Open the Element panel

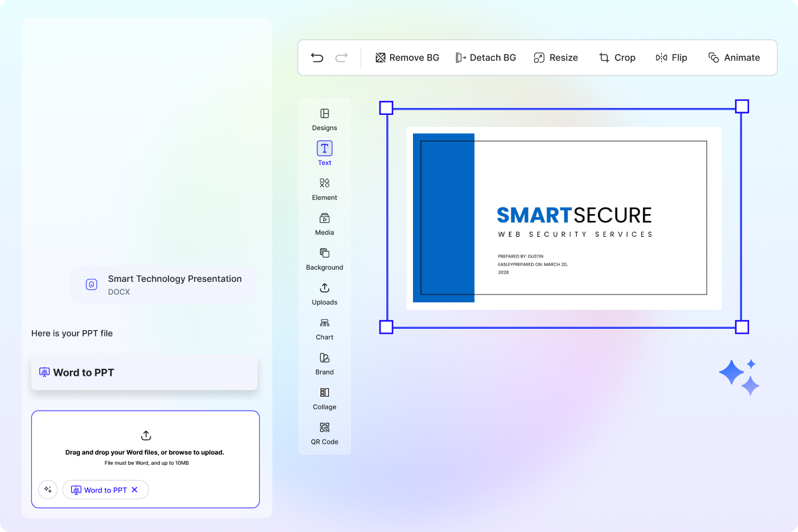(325, 189)
